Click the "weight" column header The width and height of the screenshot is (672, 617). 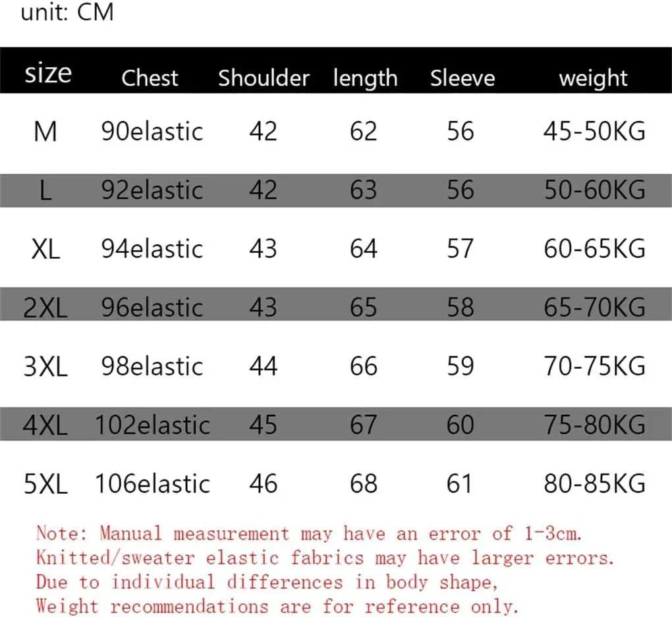(593, 78)
